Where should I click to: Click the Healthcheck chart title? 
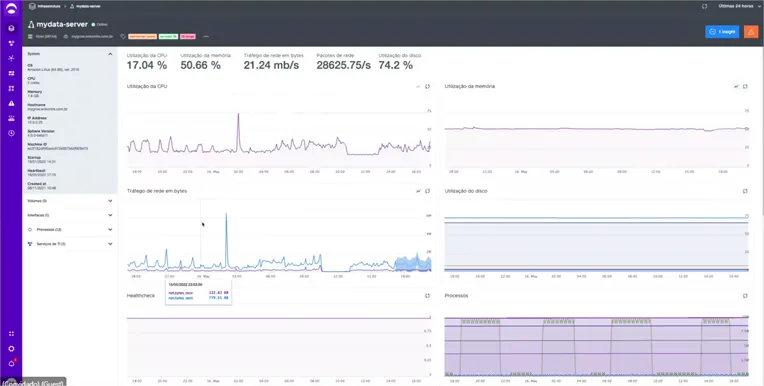[141, 295]
